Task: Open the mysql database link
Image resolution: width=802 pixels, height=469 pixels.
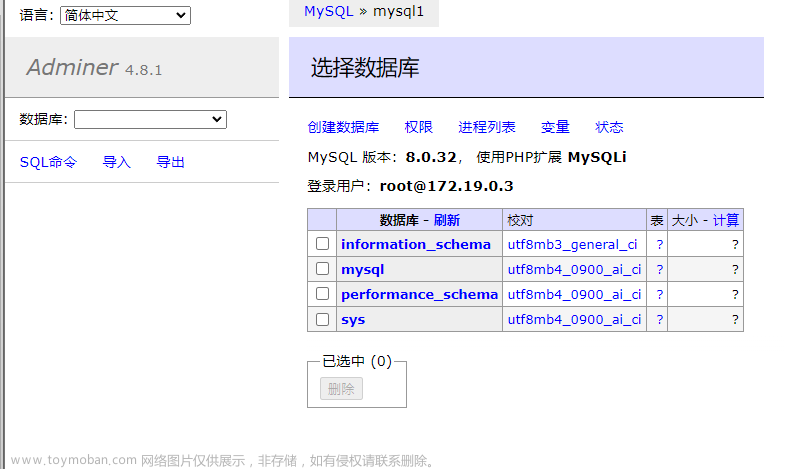Action: click(x=362, y=270)
